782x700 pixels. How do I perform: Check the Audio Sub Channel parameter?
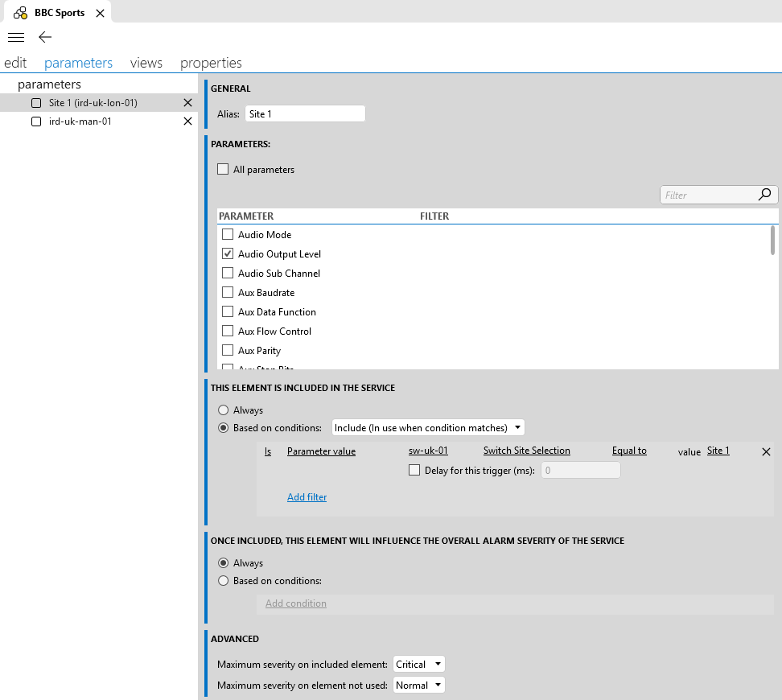tap(228, 273)
